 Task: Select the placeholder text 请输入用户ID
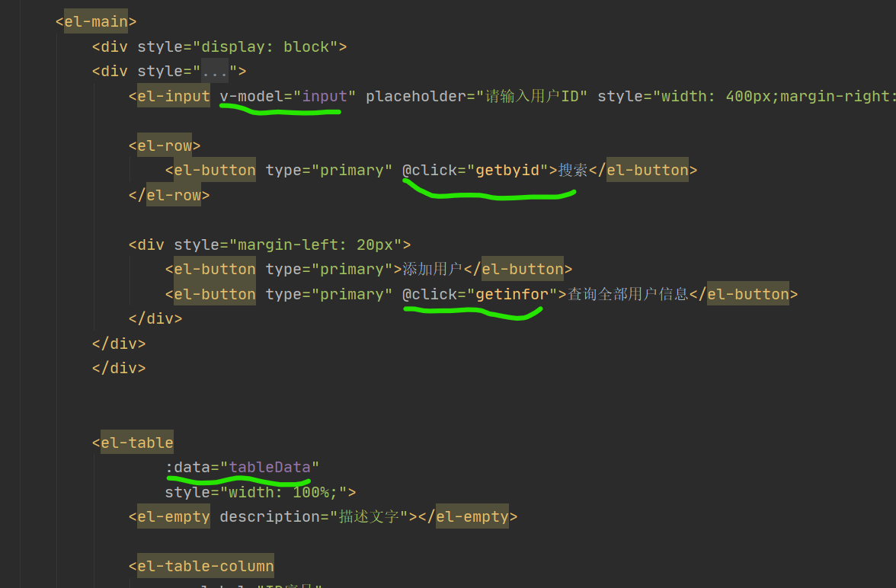(x=536, y=97)
